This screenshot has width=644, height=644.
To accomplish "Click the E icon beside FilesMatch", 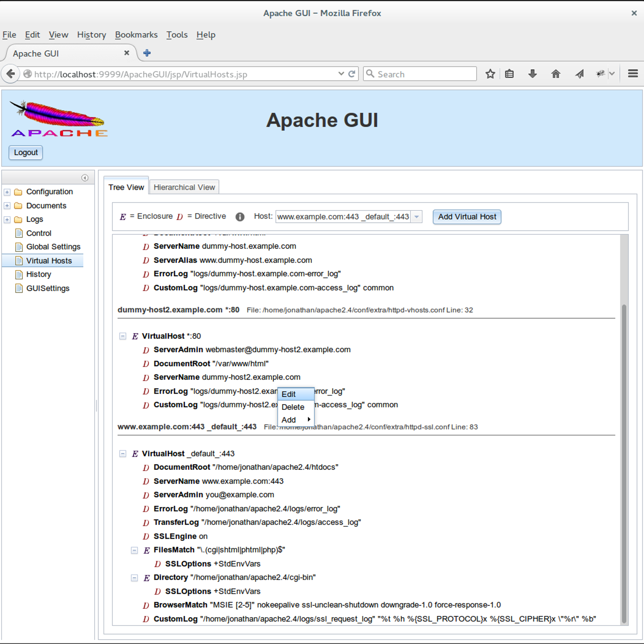I will click(x=147, y=550).
